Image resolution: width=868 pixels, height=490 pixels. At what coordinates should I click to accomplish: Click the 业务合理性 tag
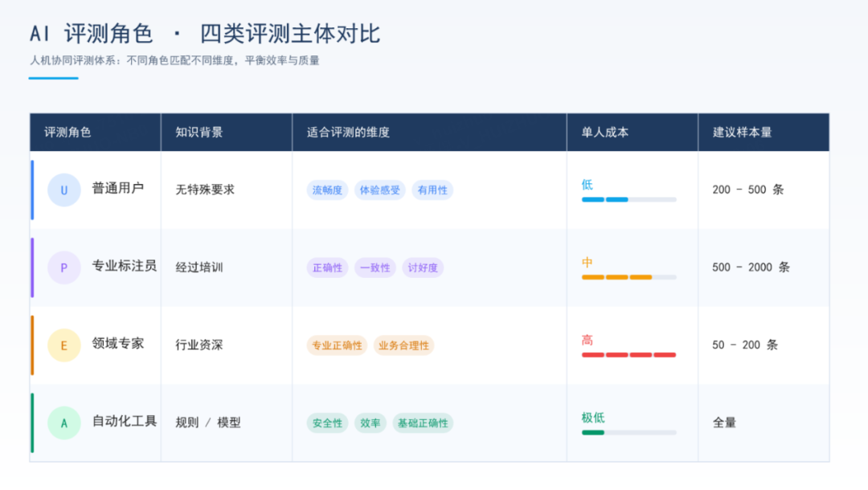tap(403, 345)
